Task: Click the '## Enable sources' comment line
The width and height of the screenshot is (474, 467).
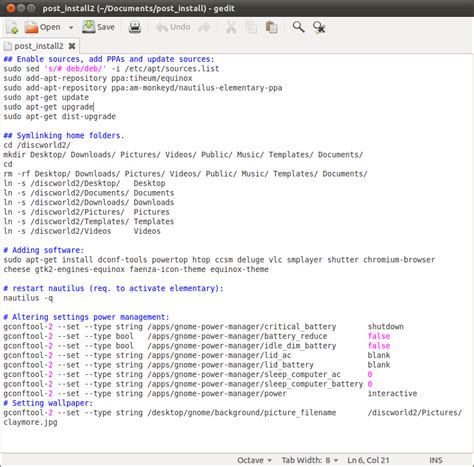Action: coord(109,59)
